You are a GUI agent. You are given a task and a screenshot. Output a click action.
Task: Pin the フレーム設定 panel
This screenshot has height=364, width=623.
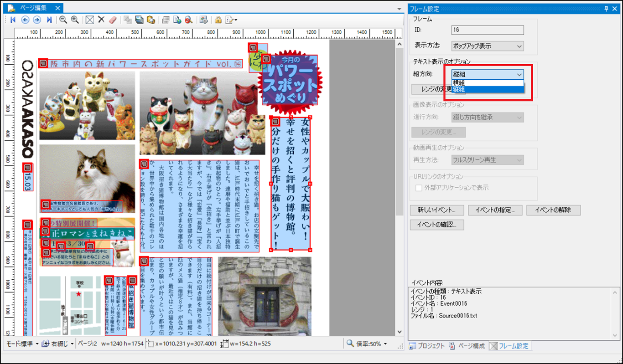tap(606, 9)
